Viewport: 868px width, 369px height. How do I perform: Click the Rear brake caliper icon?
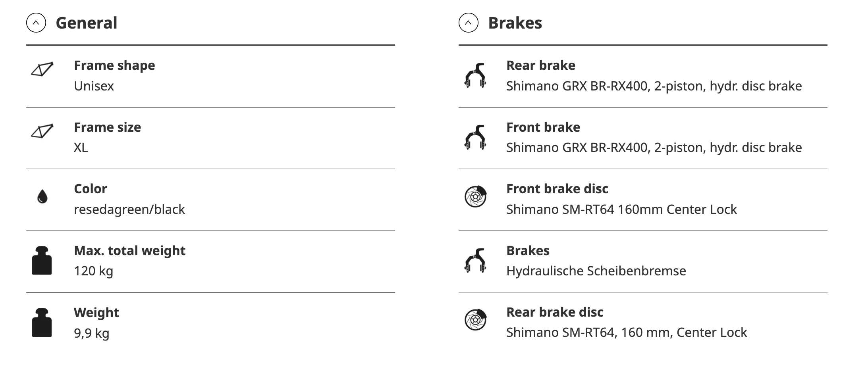point(475,75)
